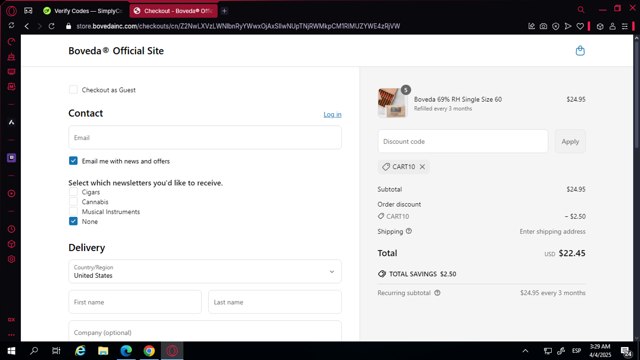Click the Boveda 69% RH Single Size 60 name
Screen dimensions: 640x360
[458, 99]
